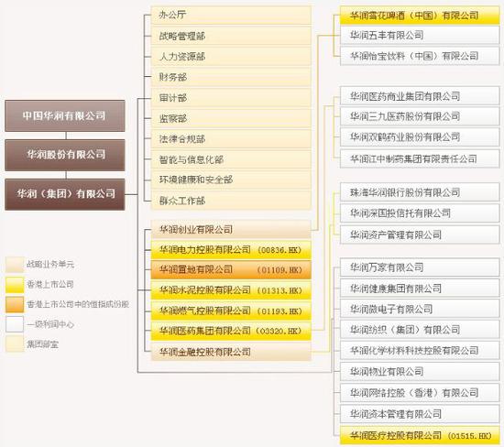Open 华润深国投信托有限公司

[420, 213]
